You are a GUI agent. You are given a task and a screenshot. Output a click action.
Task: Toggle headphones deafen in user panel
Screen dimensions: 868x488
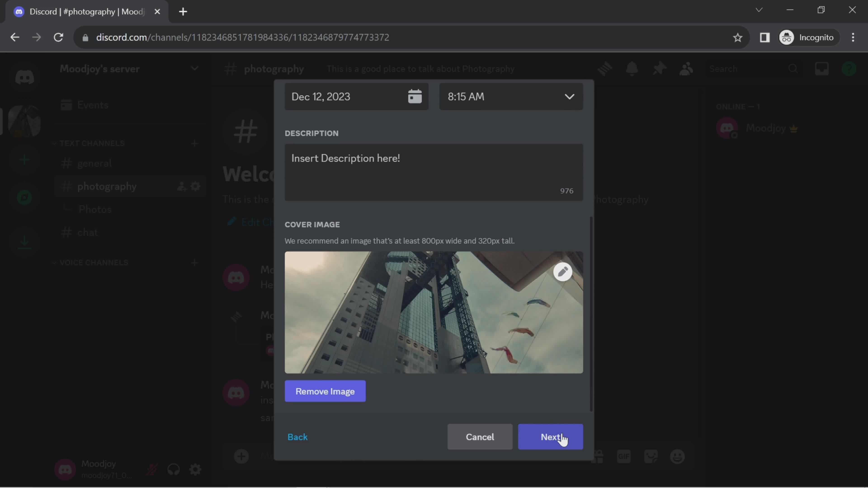(174, 469)
